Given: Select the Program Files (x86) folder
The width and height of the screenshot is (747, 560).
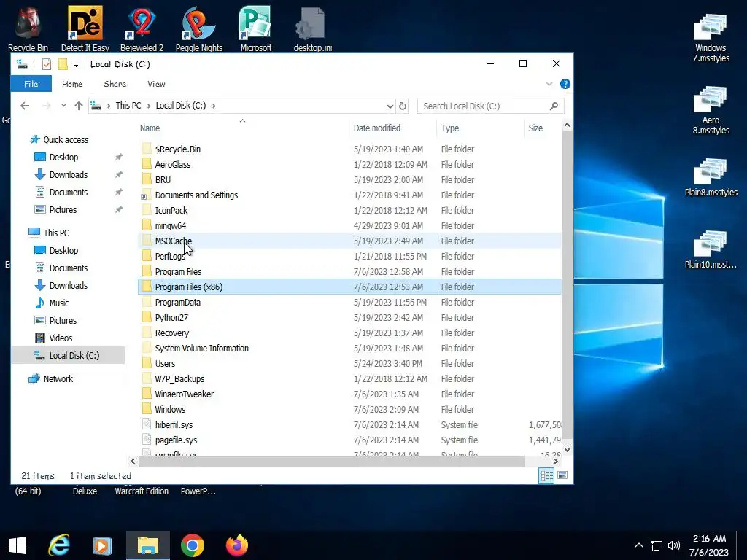Looking at the screenshot, I should pos(349,287).
